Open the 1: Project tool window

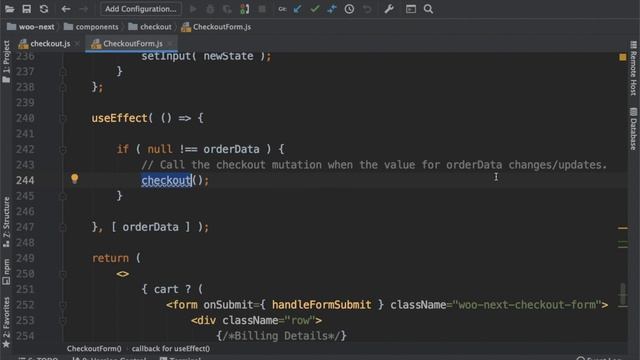pyautogui.click(x=6, y=61)
